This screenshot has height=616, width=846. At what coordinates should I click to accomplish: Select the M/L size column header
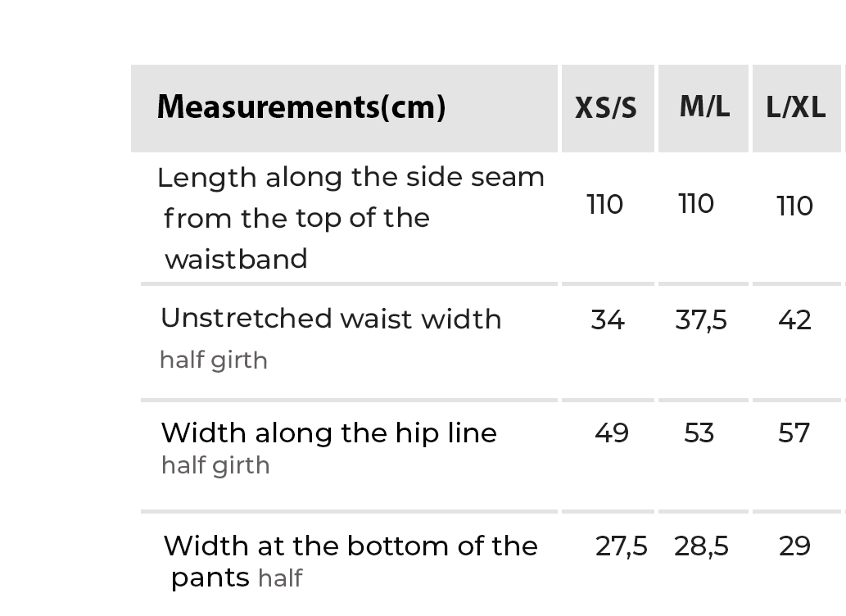[703, 106]
